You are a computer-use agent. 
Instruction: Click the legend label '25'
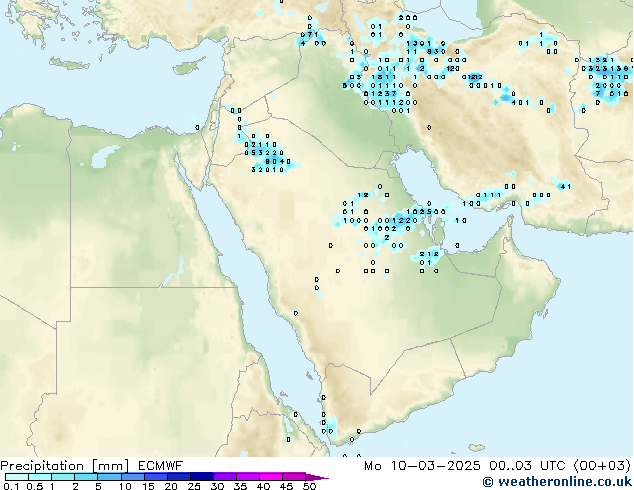pos(194,486)
